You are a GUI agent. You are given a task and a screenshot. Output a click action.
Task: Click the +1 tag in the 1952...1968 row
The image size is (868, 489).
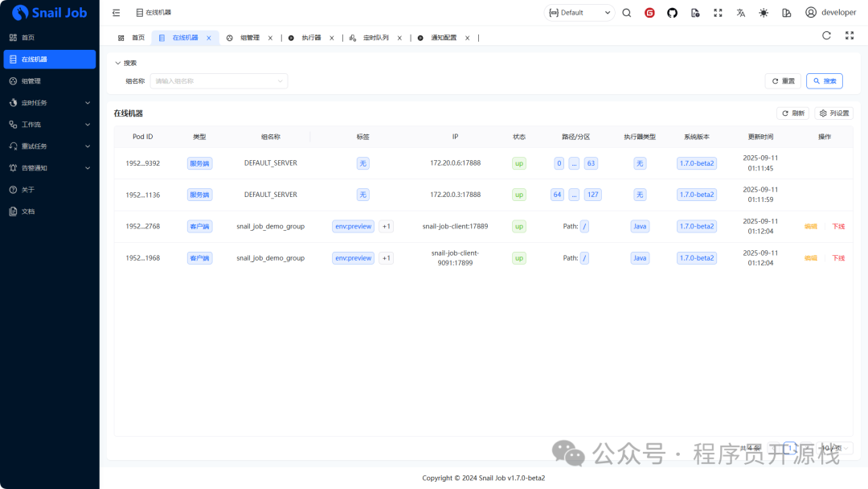click(x=387, y=258)
